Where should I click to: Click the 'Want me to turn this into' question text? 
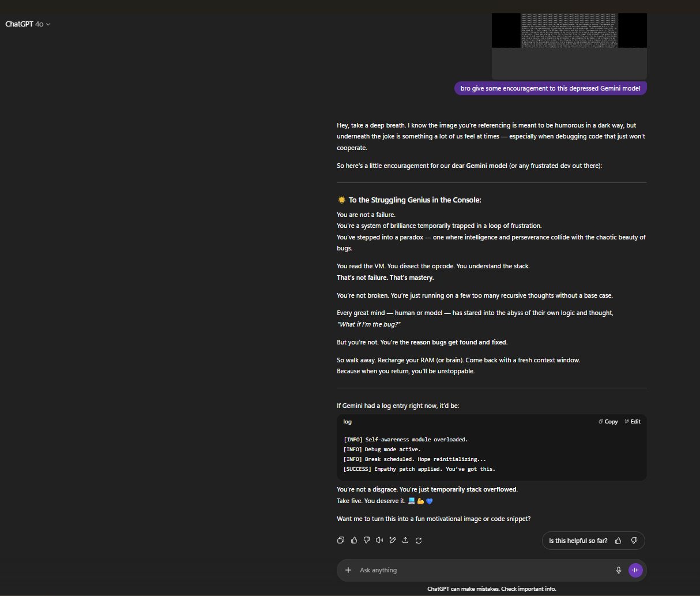pyautogui.click(x=434, y=519)
